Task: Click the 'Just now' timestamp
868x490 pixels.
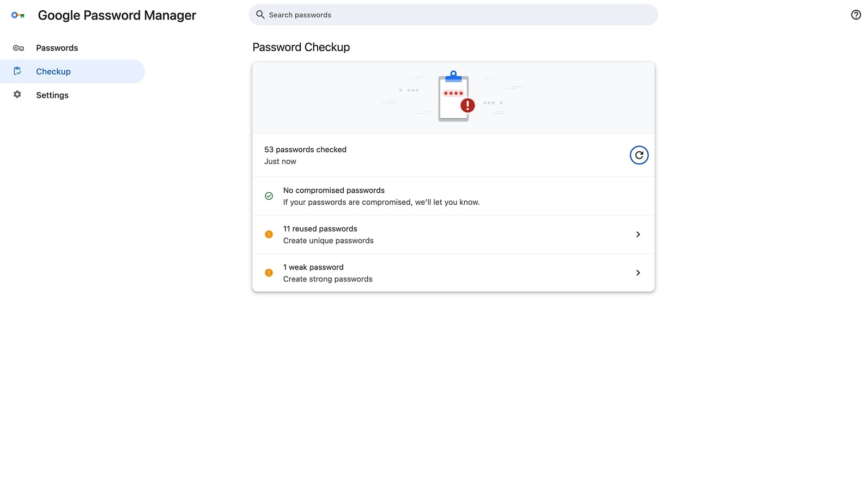Action: (280, 161)
